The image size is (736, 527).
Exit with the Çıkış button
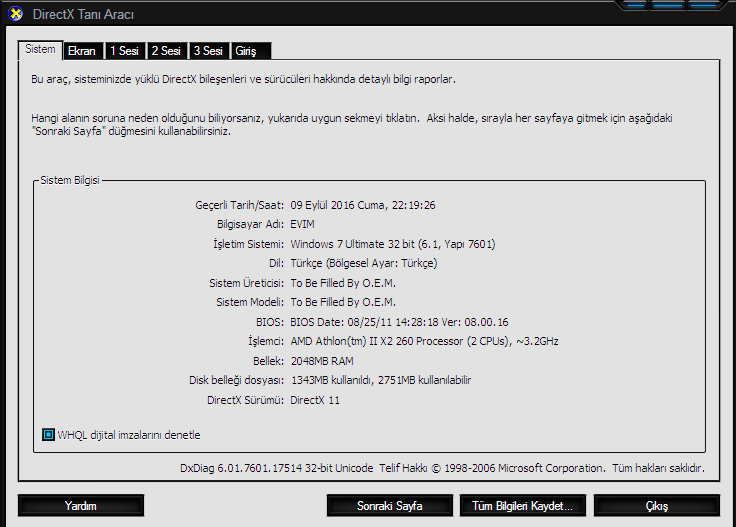pyautogui.click(x=657, y=505)
